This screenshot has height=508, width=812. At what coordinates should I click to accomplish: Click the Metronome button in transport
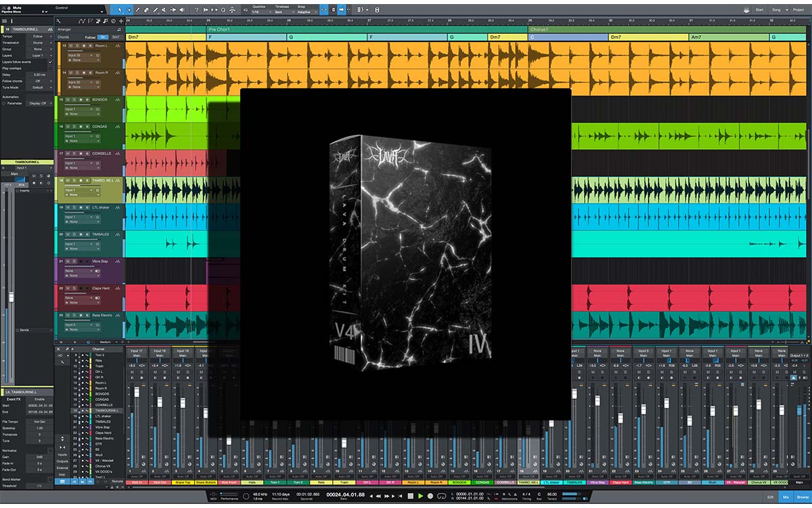click(515, 494)
